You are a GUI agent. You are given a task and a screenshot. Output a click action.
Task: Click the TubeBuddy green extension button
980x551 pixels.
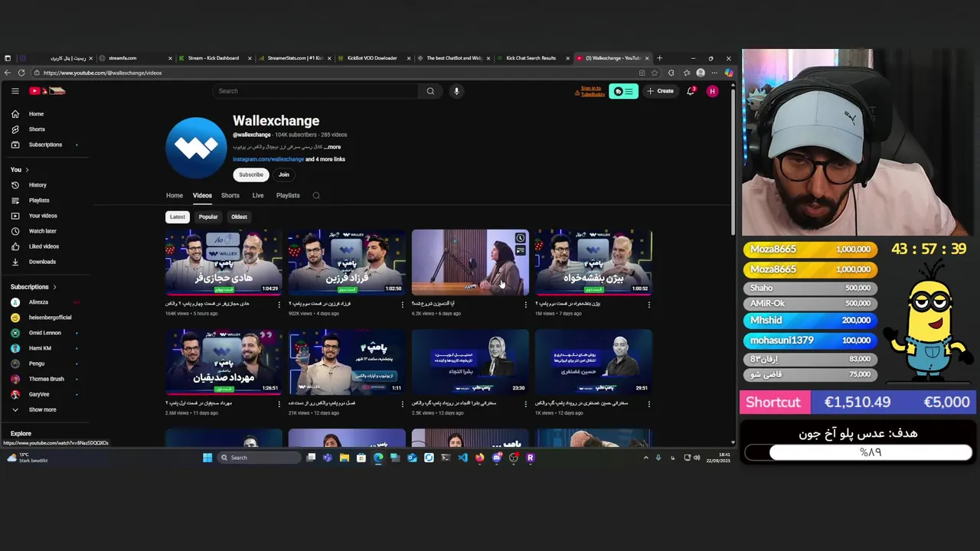(x=623, y=91)
